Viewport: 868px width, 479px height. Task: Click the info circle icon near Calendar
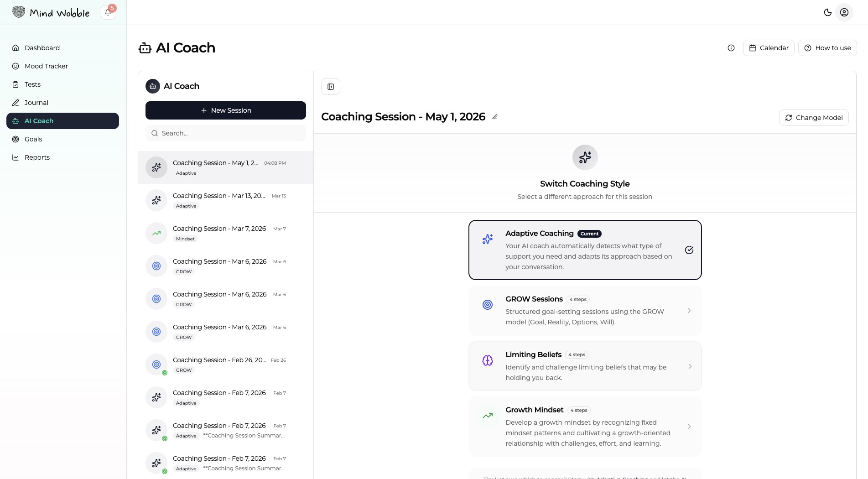tap(731, 48)
